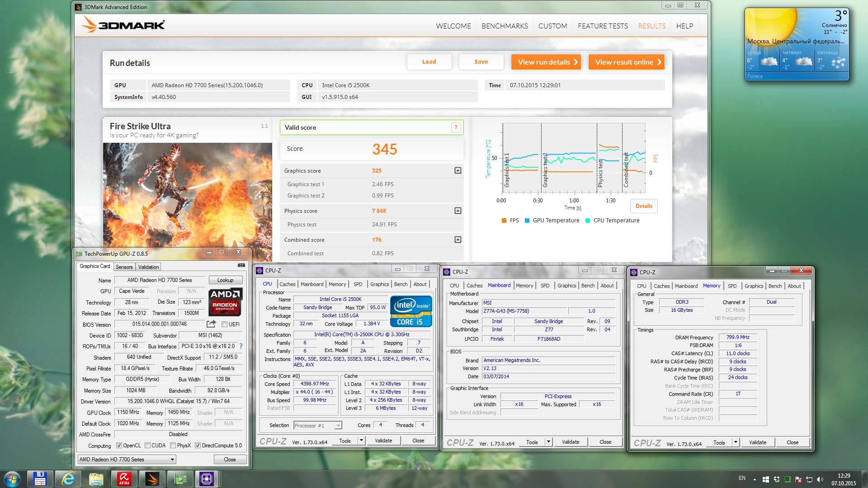The image size is (868, 488).
Task: Click Close button in GPU-Z
Action: (x=230, y=460)
